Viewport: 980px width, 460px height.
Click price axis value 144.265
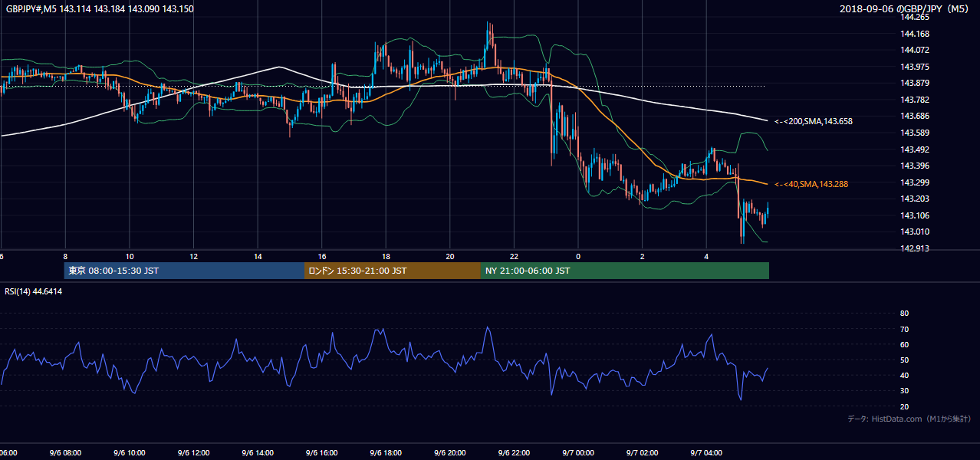coord(915,17)
